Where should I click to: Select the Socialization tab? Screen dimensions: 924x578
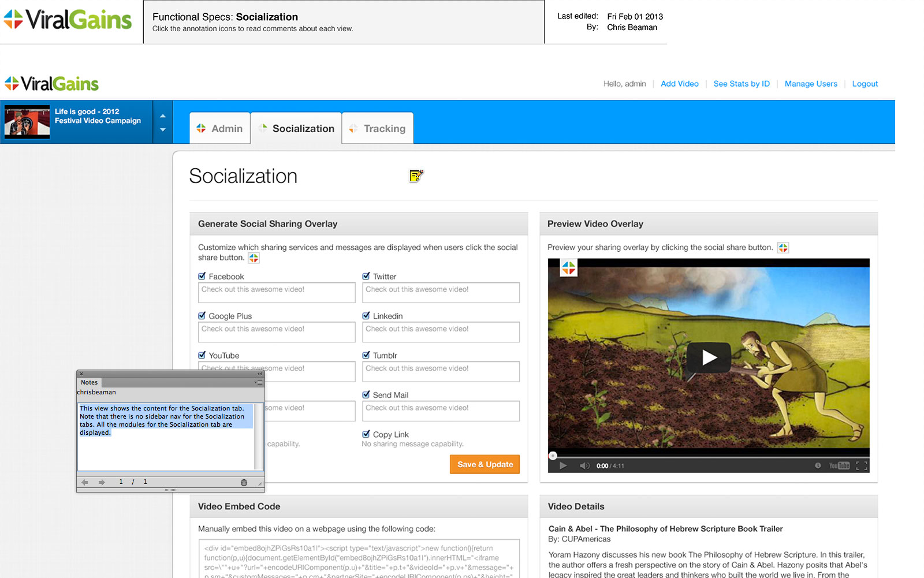tap(296, 128)
